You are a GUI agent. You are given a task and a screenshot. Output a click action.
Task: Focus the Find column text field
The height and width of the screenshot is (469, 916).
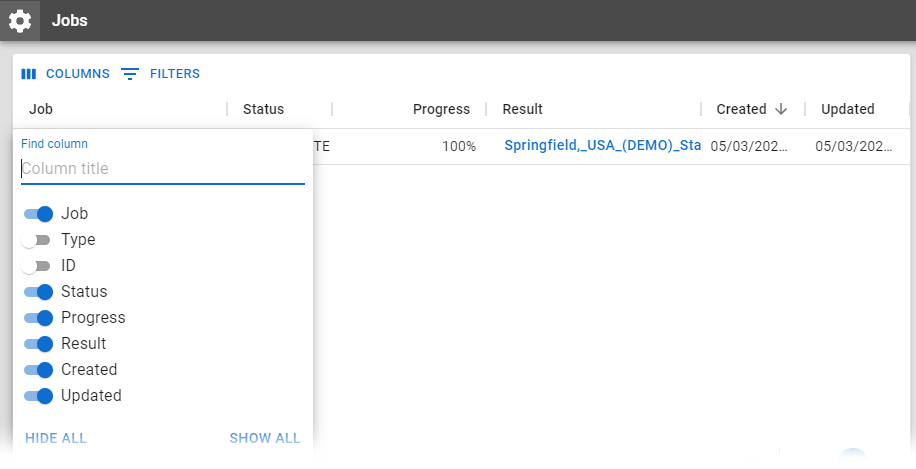click(x=163, y=168)
